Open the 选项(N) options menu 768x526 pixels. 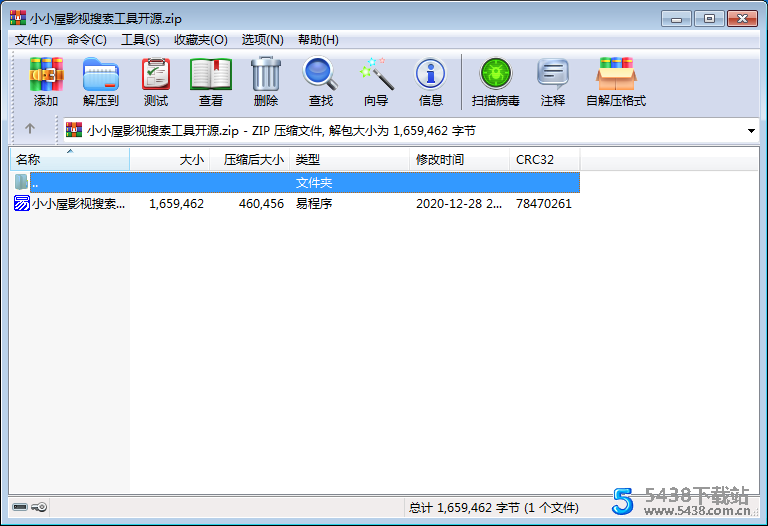click(262, 40)
